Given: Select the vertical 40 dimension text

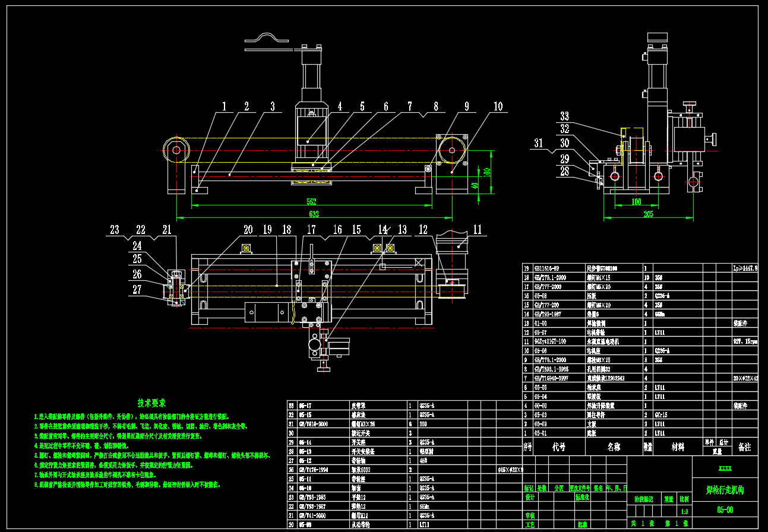Looking at the screenshot, I should pos(475,185).
